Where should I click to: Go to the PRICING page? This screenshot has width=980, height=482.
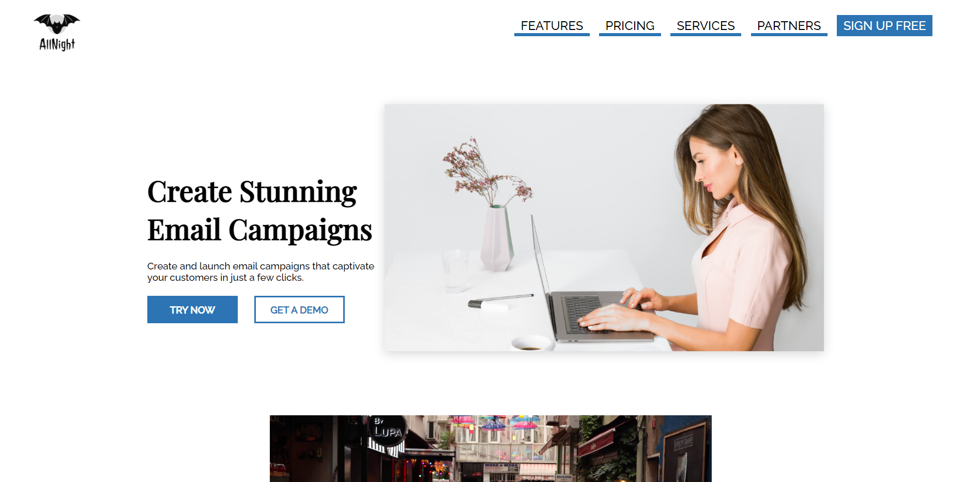[630, 26]
